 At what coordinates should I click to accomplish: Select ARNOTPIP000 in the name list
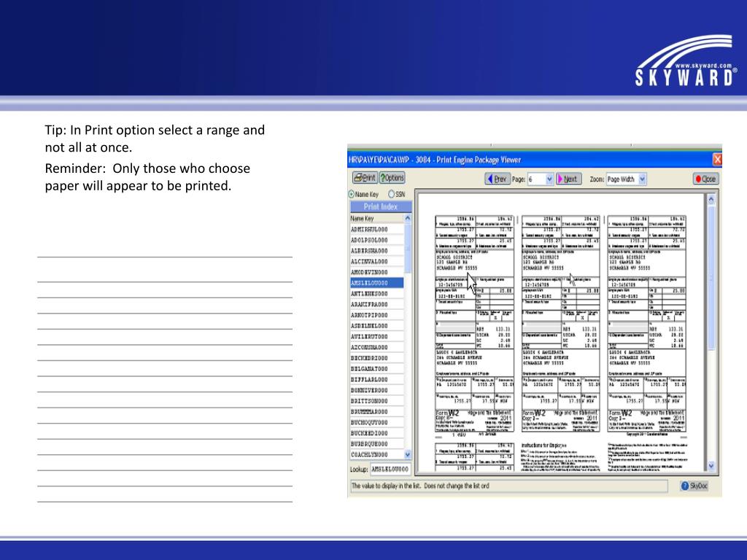tap(377, 315)
